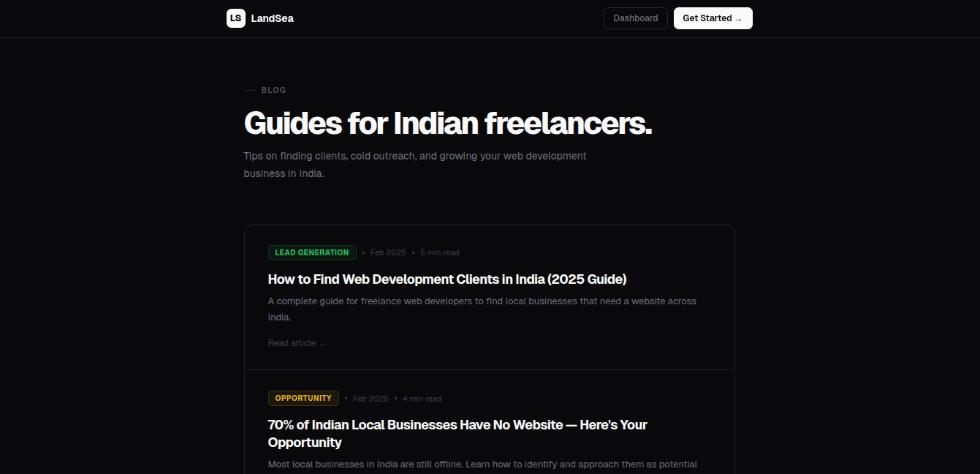980x474 pixels.
Task: Open the Dashboard page
Action: [x=635, y=18]
